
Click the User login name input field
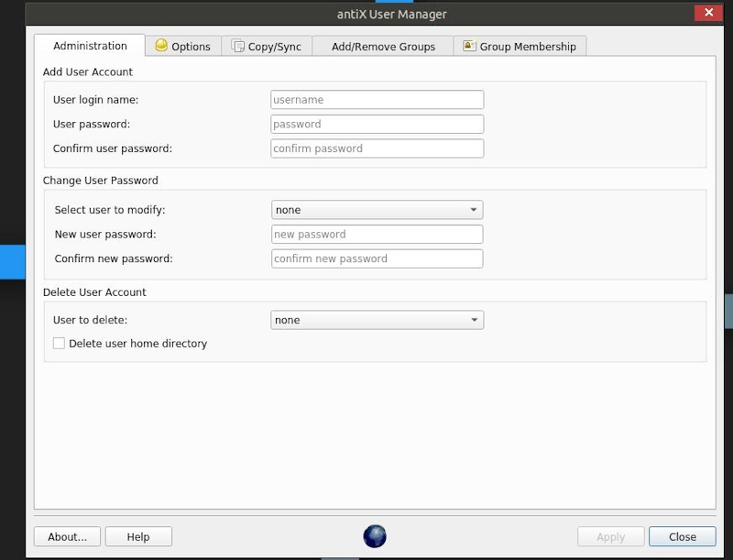377,99
